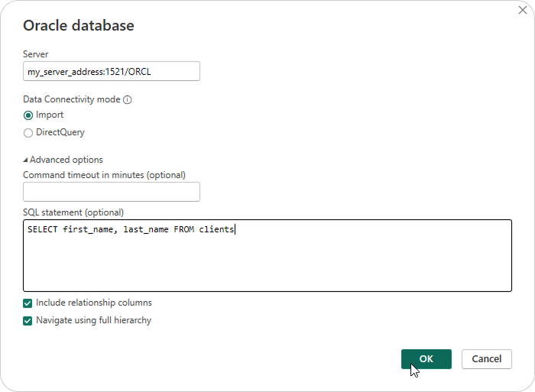This screenshot has height=392, width=535.
Task: Select the Import radio button
Action: 28,115
